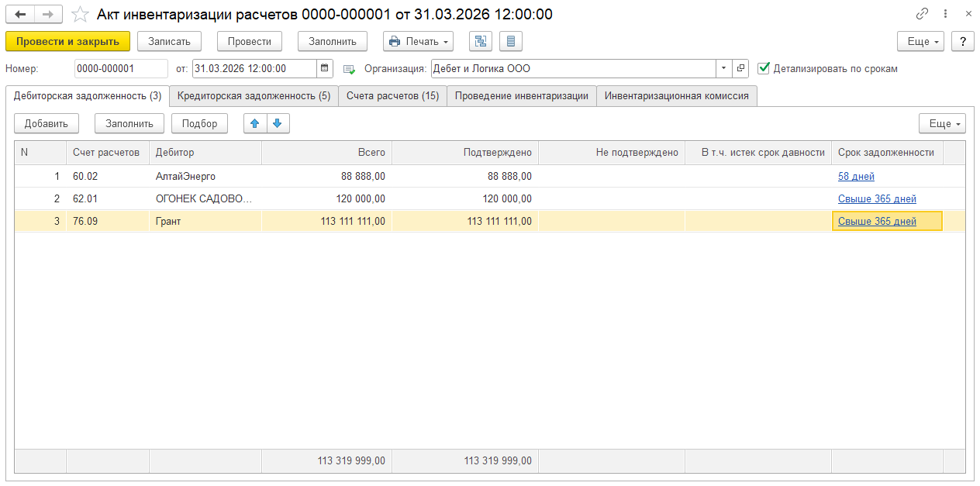Image resolution: width=980 pixels, height=486 pixels.
Task: Sort by Счет расчетов column header
Action: click(108, 153)
